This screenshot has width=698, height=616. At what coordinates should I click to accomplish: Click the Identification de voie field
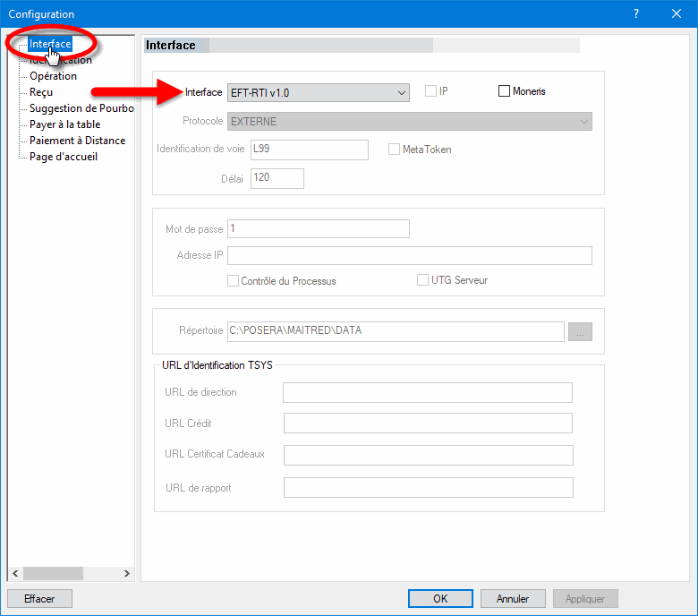pos(309,150)
